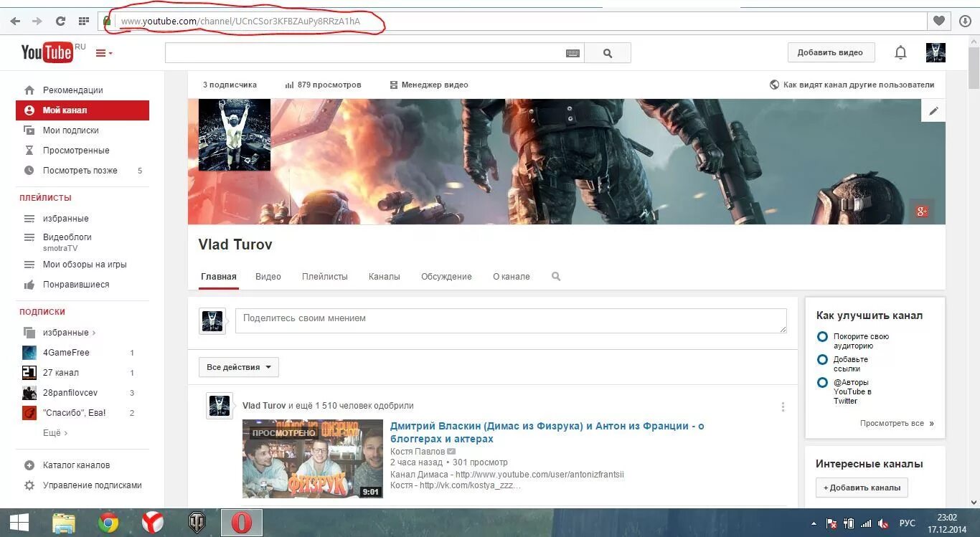The image size is (980, 537).
Task: Click the 'ПОДПИСКИ' heading
Action: (42, 312)
